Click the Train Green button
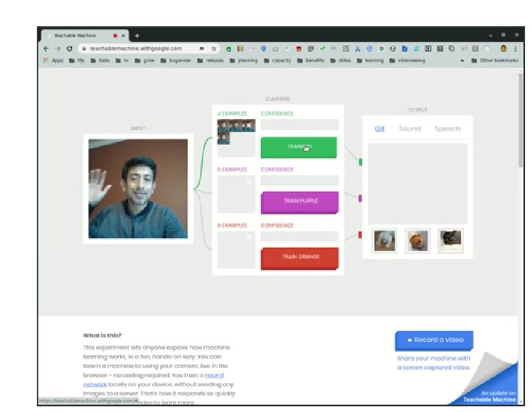The width and height of the screenshot is (532, 412). coord(299,147)
